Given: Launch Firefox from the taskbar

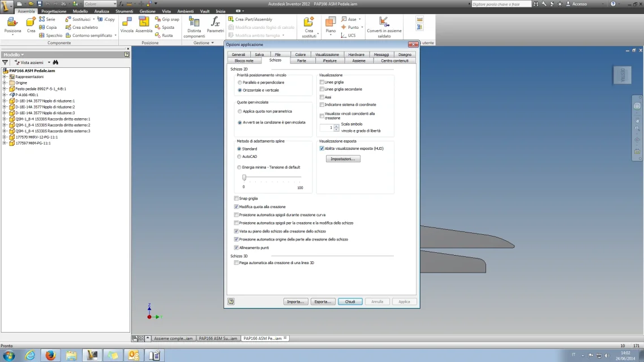Looking at the screenshot, I should [x=50, y=355].
